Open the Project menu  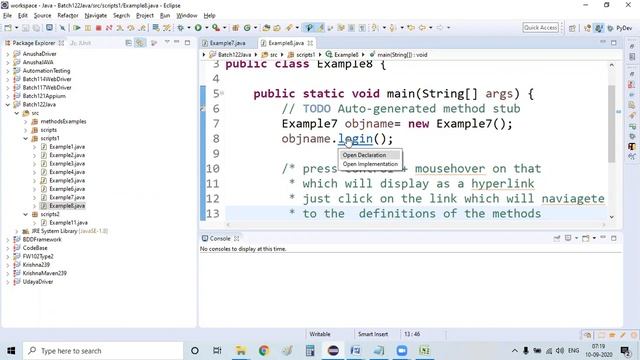coord(144,16)
